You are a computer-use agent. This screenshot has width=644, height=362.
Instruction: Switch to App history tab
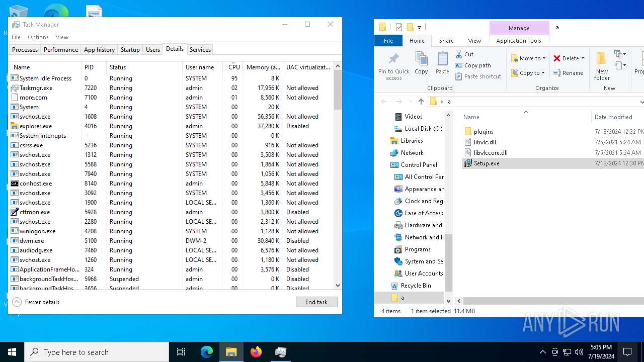point(99,50)
